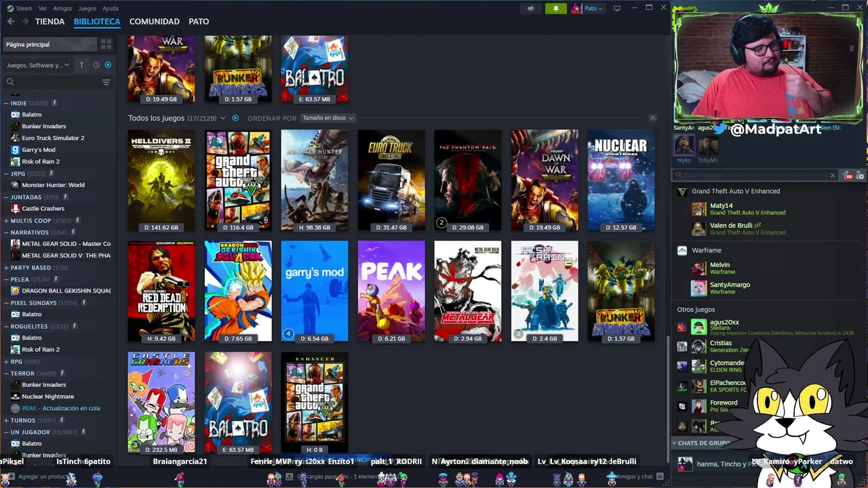Switch to TIENDA tab
This screenshot has width=868, height=488.
click(x=50, y=22)
